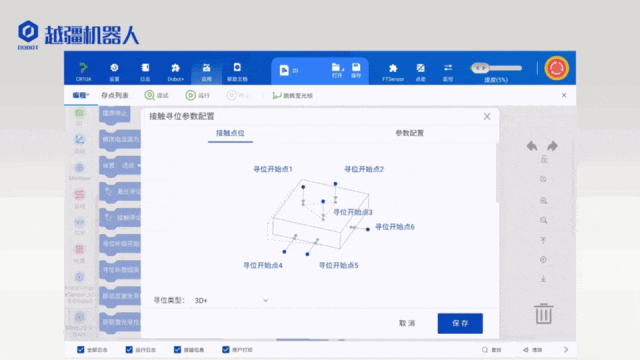Image resolution: width=640 pixels, height=360 pixels.
Task: Click the 保存 floppy disk icon in toolbar
Action: click(x=356, y=67)
